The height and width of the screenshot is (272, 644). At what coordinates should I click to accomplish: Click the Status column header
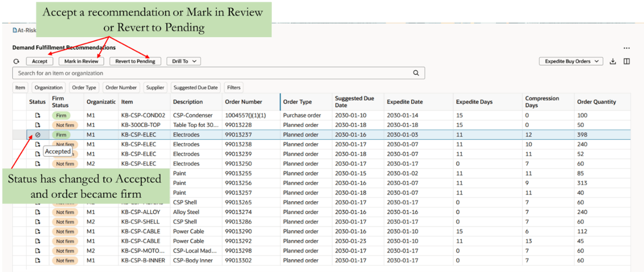(x=37, y=102)
